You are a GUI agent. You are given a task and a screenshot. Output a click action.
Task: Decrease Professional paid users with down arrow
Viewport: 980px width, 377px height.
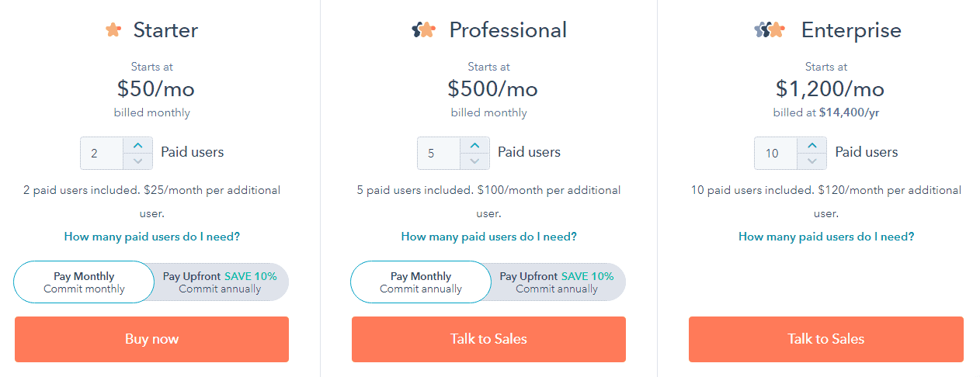474,161
